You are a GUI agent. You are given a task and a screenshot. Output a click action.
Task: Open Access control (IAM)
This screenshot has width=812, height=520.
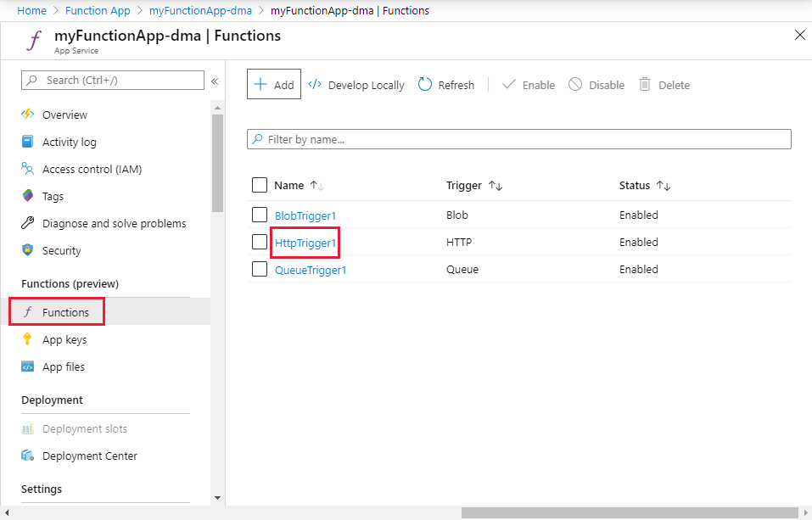(28, 169)
